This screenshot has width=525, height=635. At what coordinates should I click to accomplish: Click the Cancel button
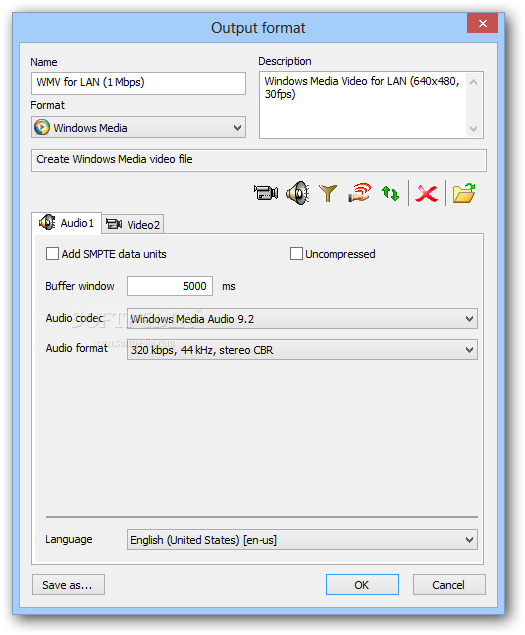pos(449,584)
